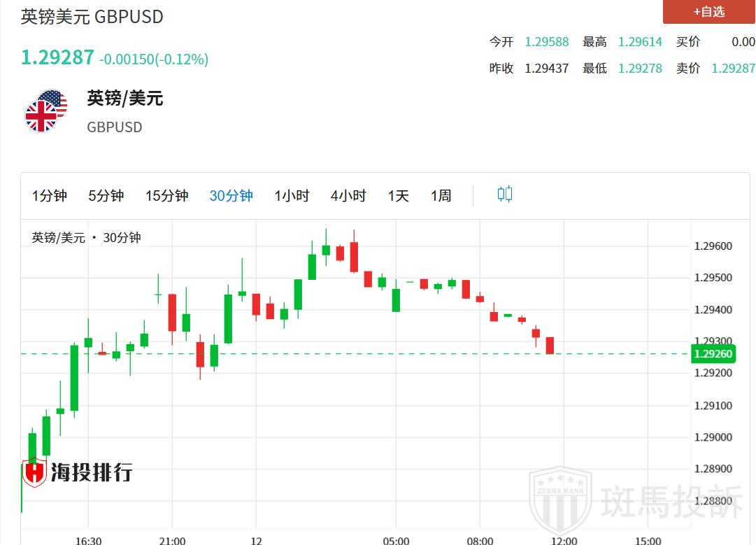Click the 昨收 value 1.29437
The width and height of the screenshot is (756, 545).
tap(547, 69)
